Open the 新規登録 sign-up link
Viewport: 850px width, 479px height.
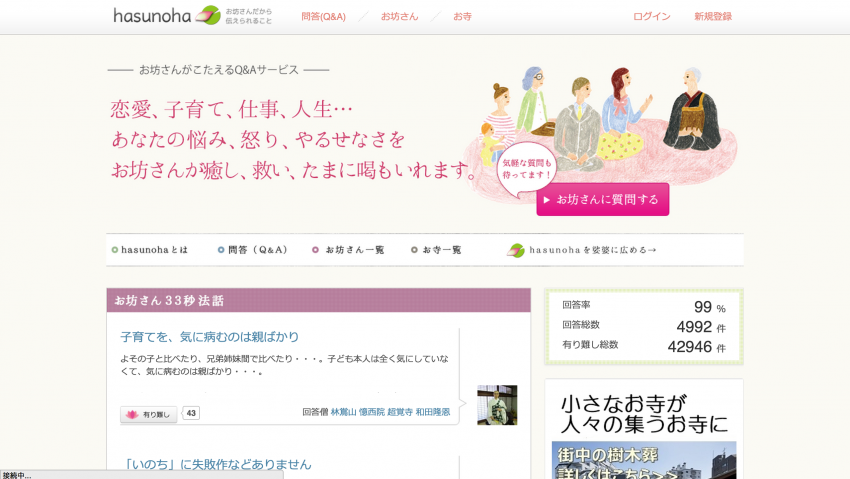coord(713,16)
